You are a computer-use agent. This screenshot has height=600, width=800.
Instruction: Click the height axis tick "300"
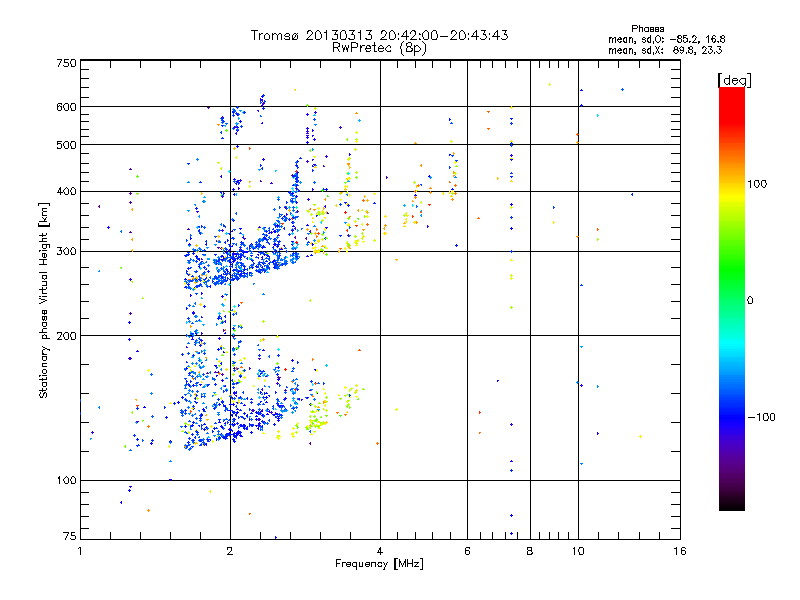[x=66, y=252]
